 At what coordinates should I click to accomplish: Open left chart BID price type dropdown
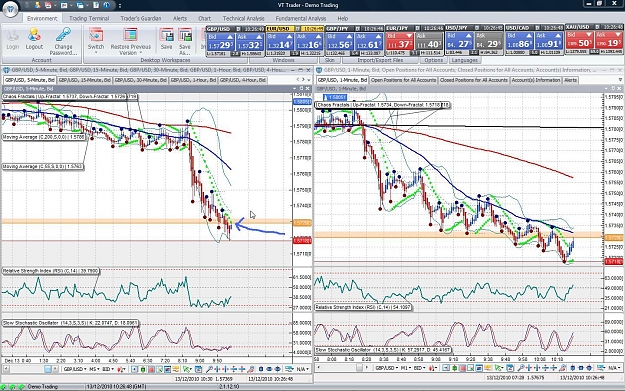click(x=108, y=369)
